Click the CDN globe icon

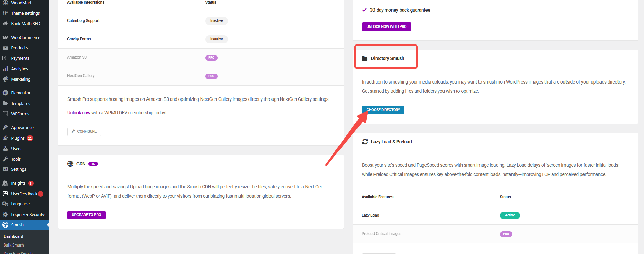tap(70, 164)
